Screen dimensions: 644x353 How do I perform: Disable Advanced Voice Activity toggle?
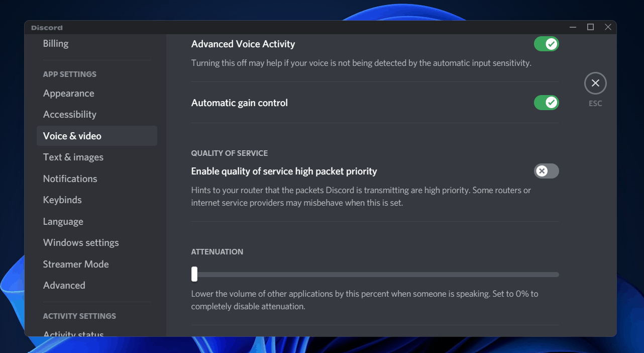[x=546, y=44]
